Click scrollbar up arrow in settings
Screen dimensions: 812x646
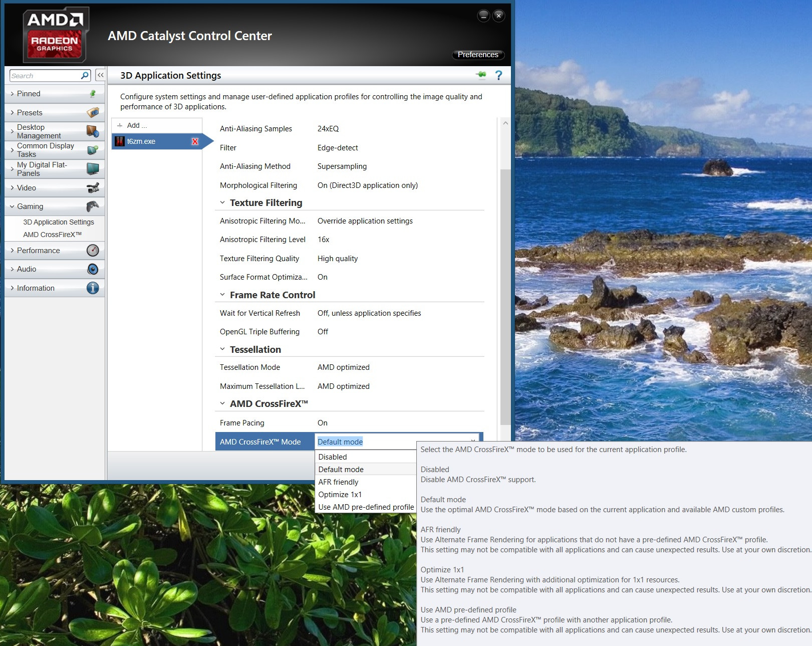click(505, 123)
